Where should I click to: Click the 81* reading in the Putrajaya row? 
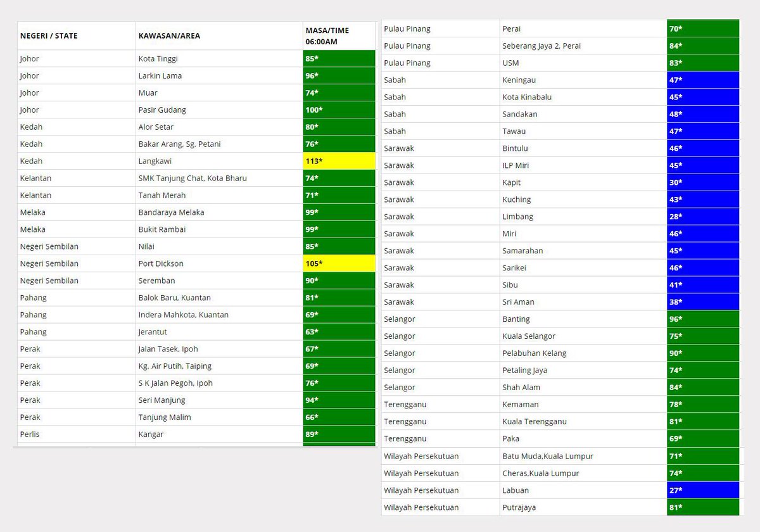click(703, 508)
